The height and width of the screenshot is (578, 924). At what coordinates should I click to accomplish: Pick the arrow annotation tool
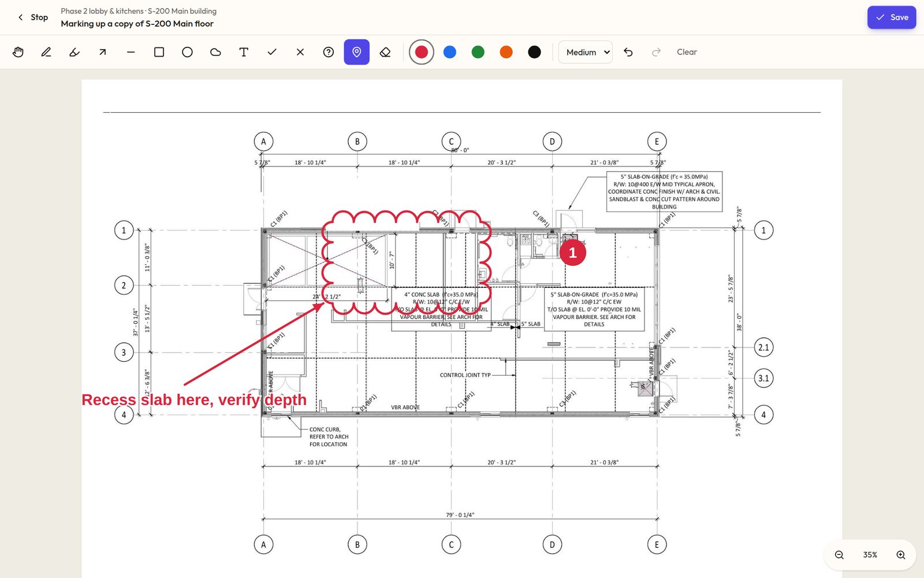103,52
